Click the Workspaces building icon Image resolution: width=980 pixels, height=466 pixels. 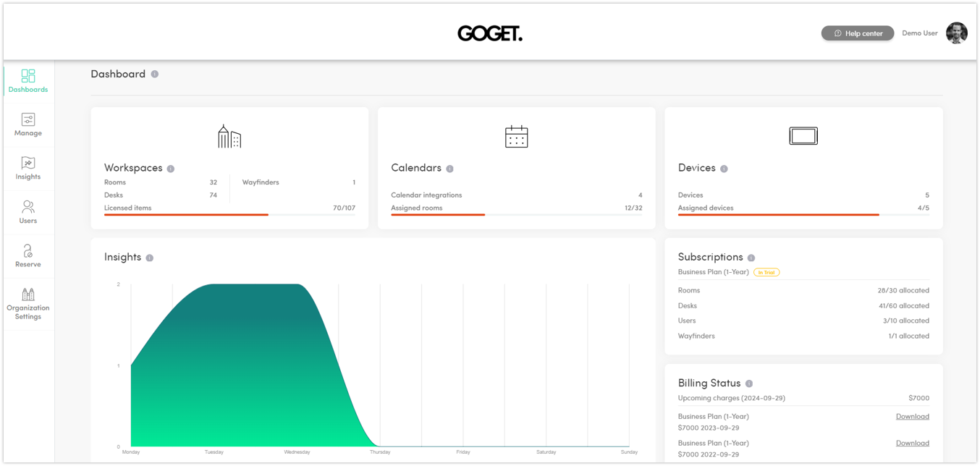click(229, 136)
